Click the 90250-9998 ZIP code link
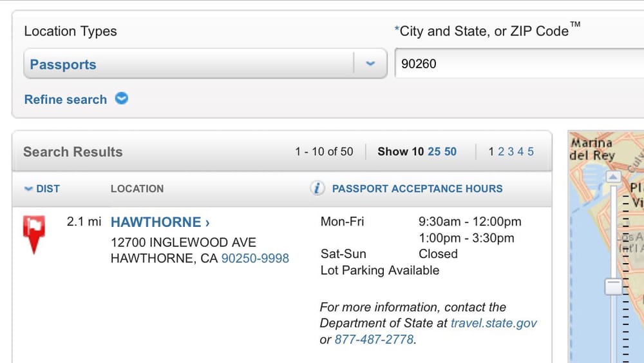The height and width of the screenshot is (363, 644). click(x=255, y=258)
